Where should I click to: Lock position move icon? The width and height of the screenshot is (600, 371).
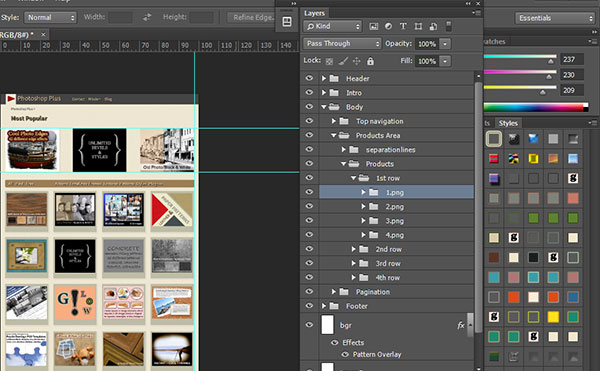(x=357, y=61)
